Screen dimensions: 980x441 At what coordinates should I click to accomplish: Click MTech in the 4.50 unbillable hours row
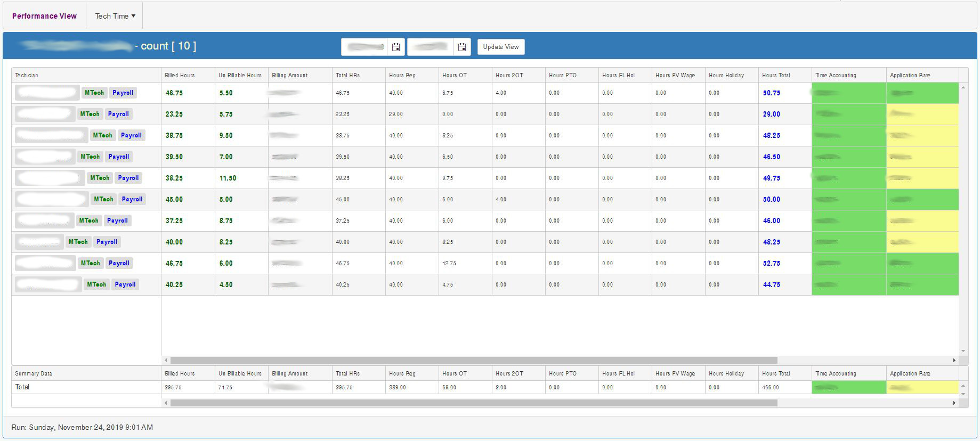tap(96, 284)
